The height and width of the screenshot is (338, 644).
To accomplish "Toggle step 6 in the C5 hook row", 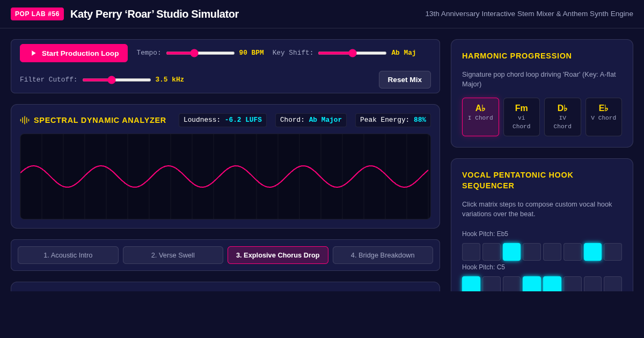I will click(573, 284).
